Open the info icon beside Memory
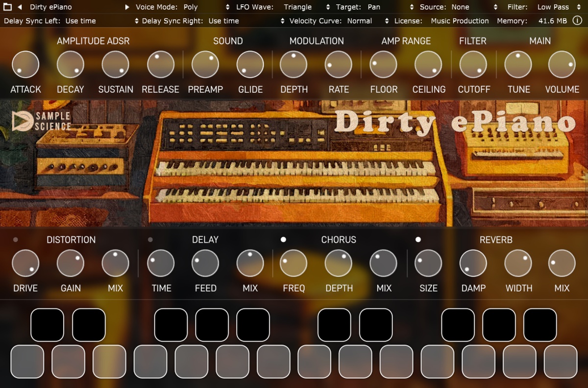 point(577,21)
